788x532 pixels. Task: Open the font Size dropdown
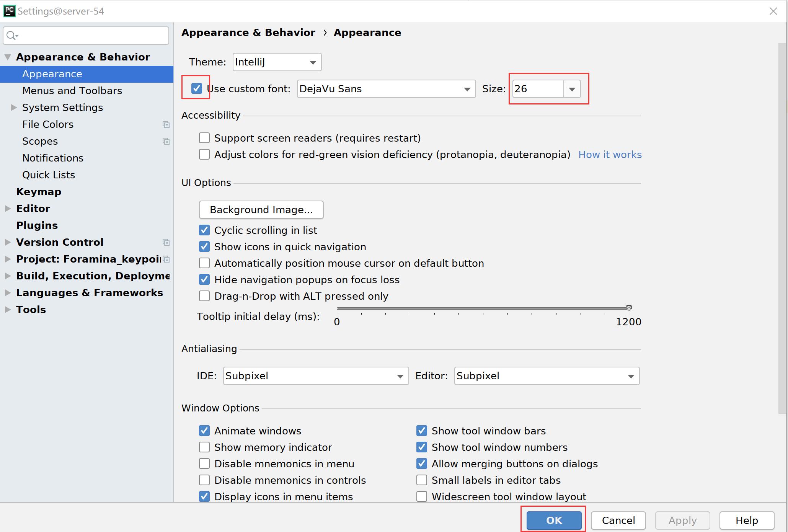[572, 89]
